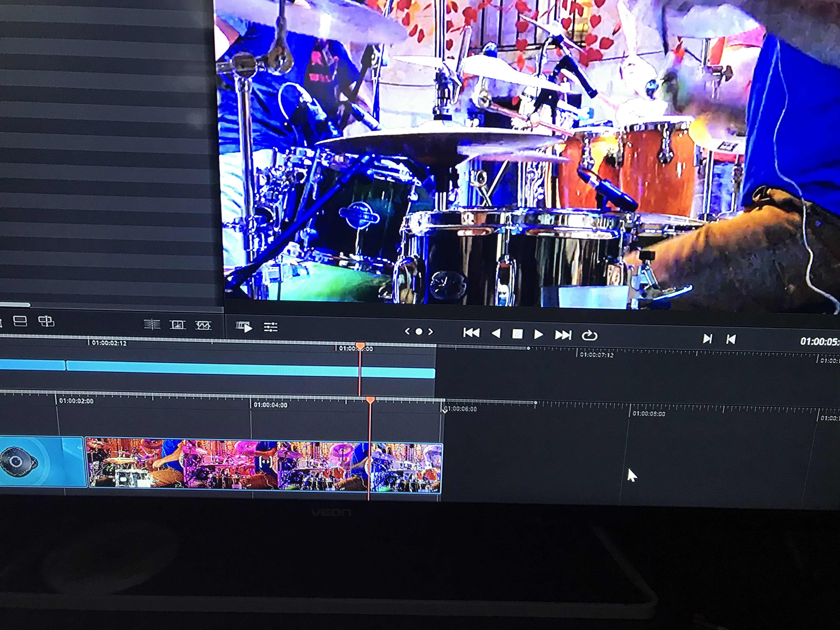This screenshot has height=630, width=840.
Task: Stop playback
Action: (x=517, y=334)
